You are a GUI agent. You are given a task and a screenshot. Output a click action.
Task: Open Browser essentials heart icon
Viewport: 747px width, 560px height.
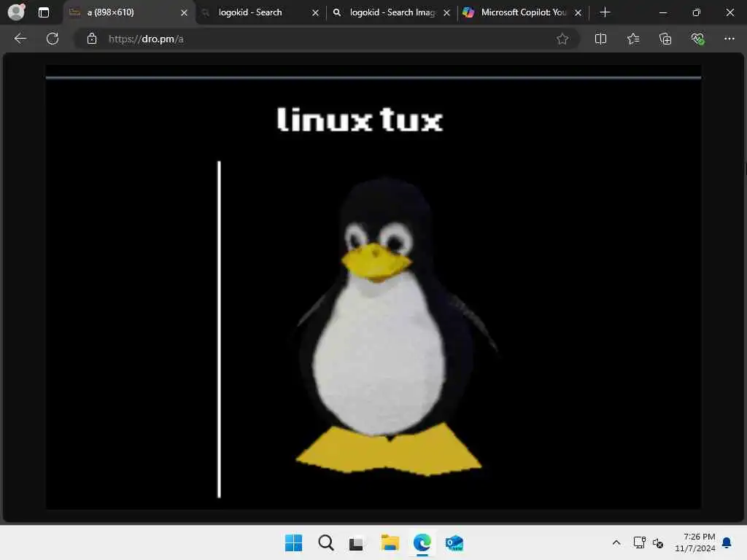click(697, 39)
